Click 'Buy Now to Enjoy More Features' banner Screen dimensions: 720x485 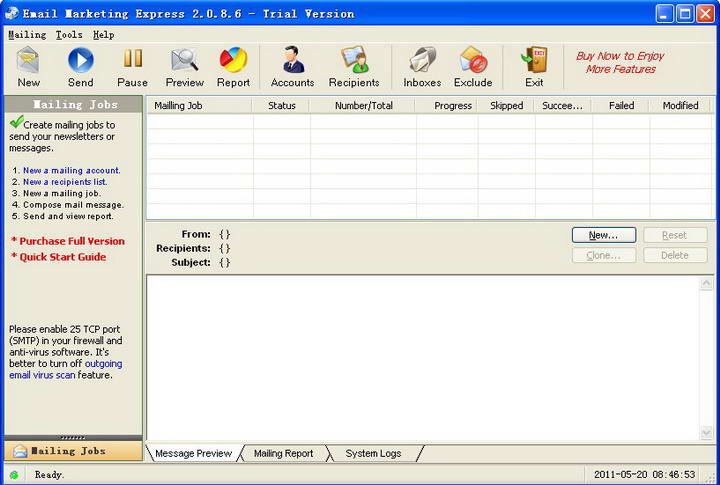point(620,62)
